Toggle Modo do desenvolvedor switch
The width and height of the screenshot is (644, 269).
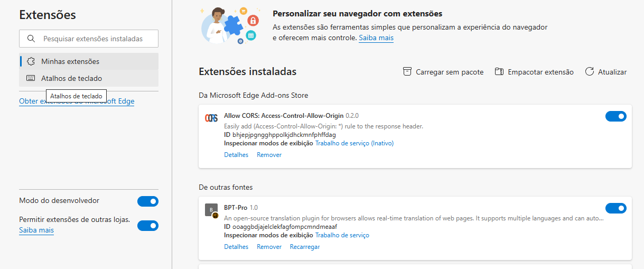tap(148, 201)
